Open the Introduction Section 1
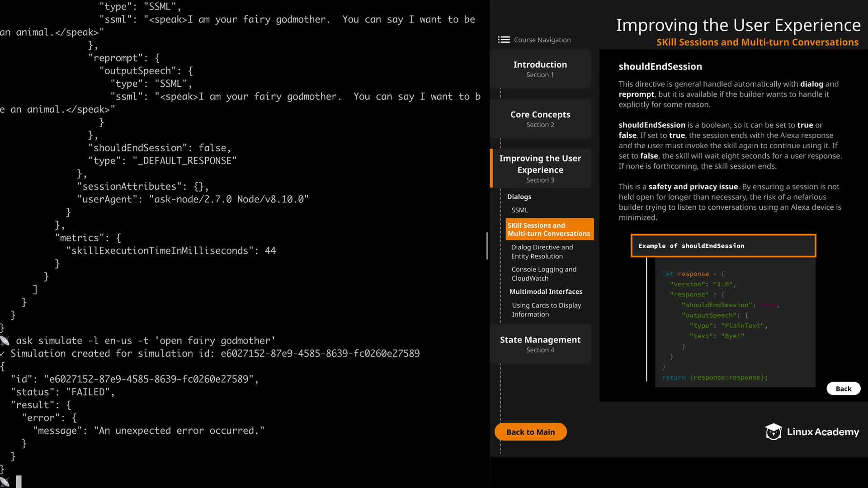 (540, 69)
